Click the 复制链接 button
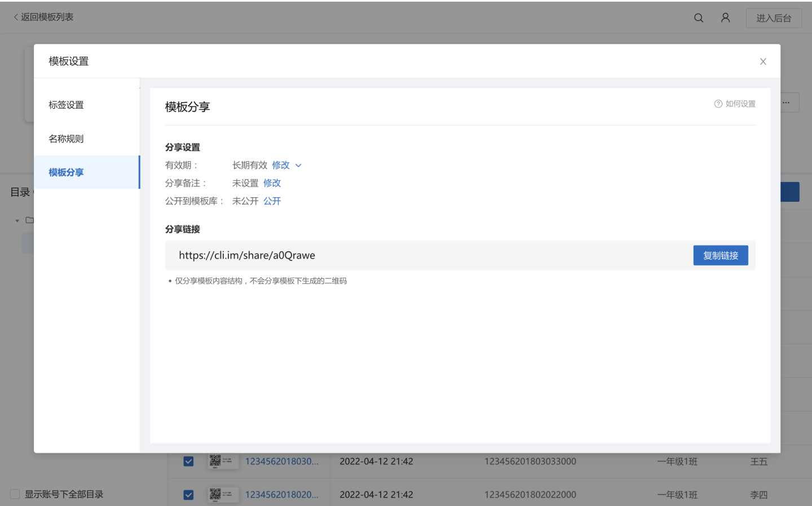The width and height of the screenshot is (812, 506). pyautogui.click(x=721, y=255)
